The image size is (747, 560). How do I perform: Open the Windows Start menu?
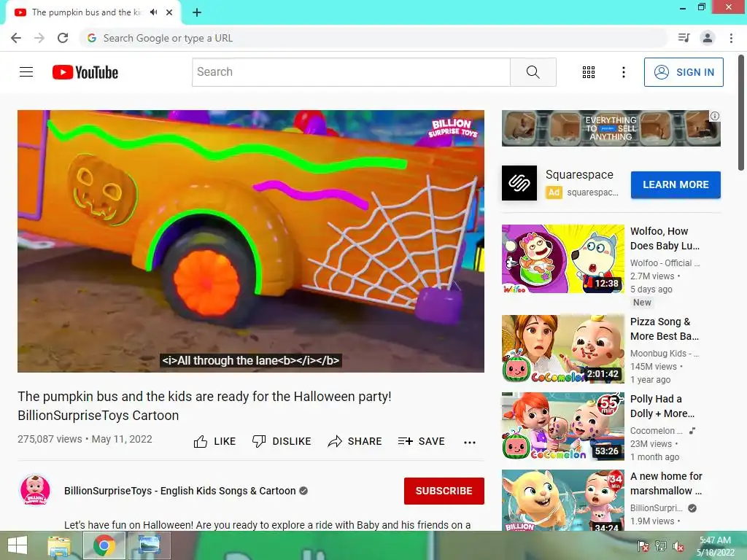pyautogui.click(x=18, y=545)
